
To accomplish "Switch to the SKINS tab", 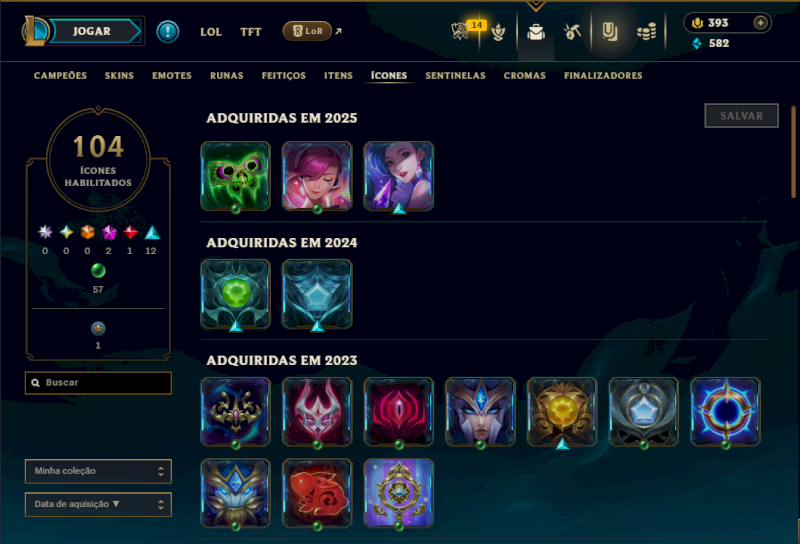I will pyautogui.click(x=119, y=76).
